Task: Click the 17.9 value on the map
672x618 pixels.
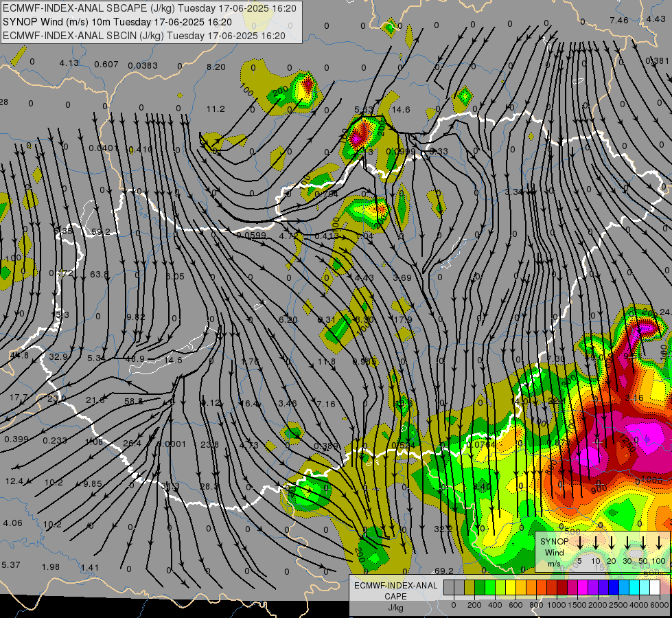Action: 402,319
